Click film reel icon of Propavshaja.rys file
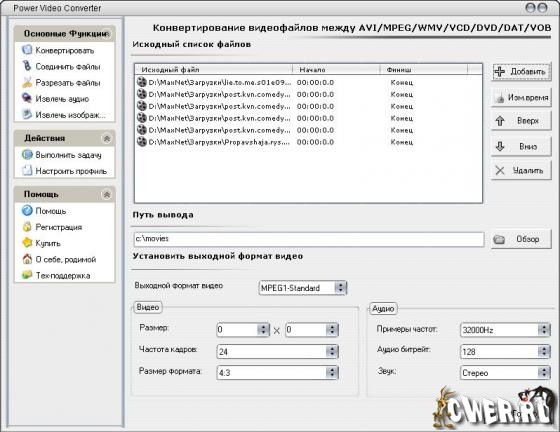This screenshot has width=560, height=432. (x=142, y=142)
